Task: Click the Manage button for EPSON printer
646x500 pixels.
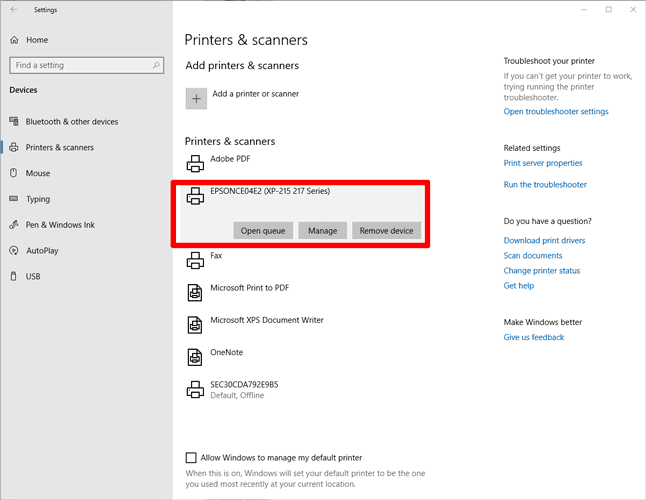Action: tap(323, 231)
